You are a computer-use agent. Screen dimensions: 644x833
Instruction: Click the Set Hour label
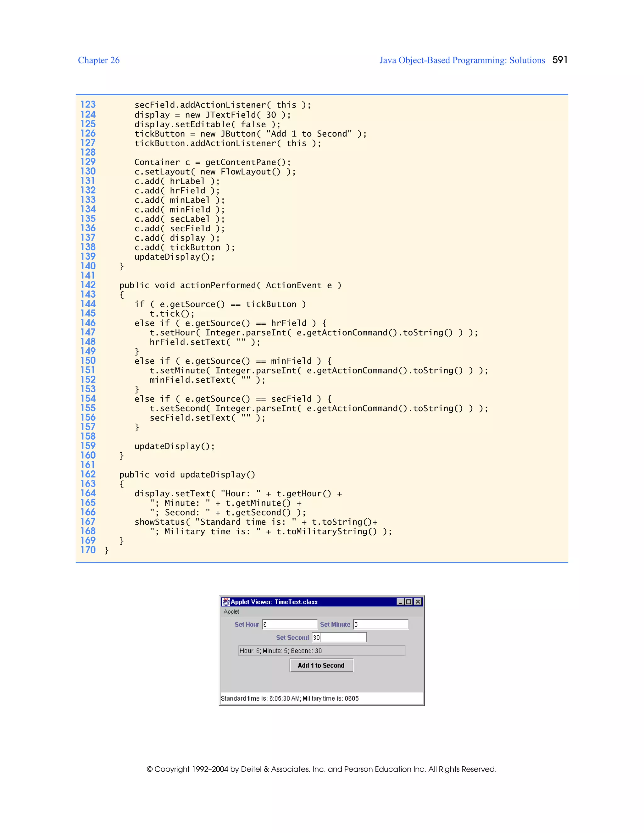[247, 624]
